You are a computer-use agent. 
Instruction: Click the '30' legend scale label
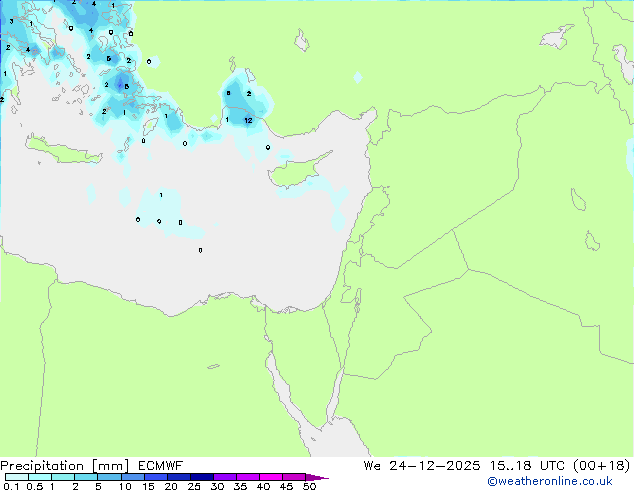point(217,486)
